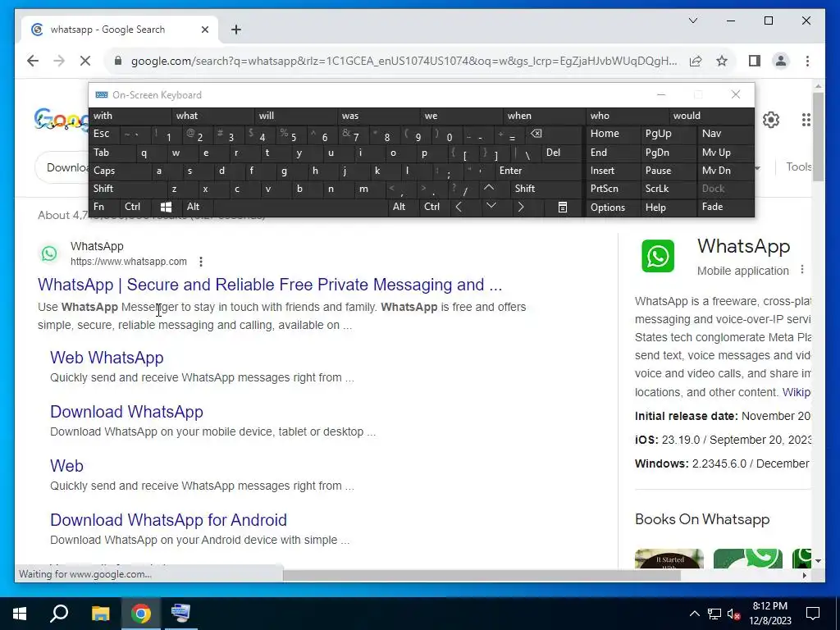
Task: Pick the 'would' word suggestion
Action: (711, 116)
